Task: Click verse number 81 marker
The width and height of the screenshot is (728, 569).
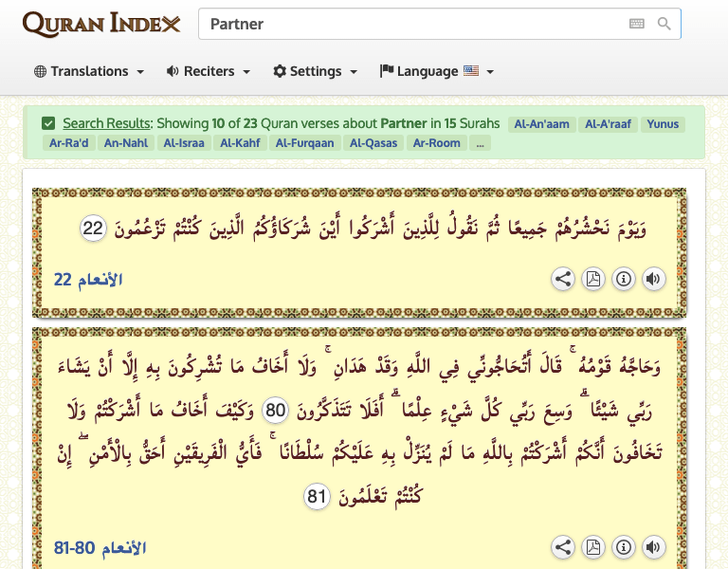Action: click(x=317, y=496)
